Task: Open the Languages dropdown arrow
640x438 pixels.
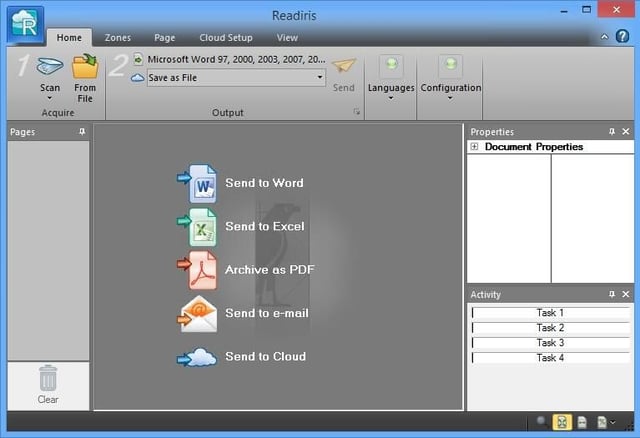Action: (391, 98)
